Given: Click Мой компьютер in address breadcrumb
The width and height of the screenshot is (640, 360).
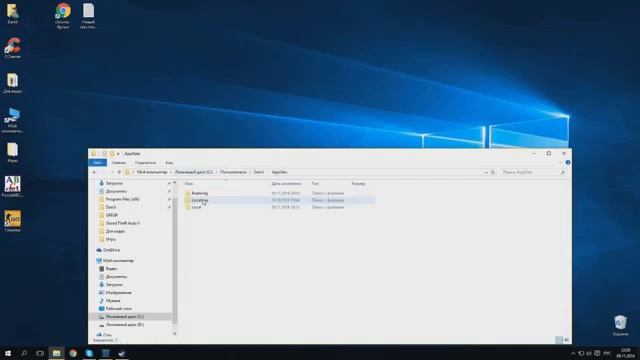Looking at the screenshot, I should [152, 172].
